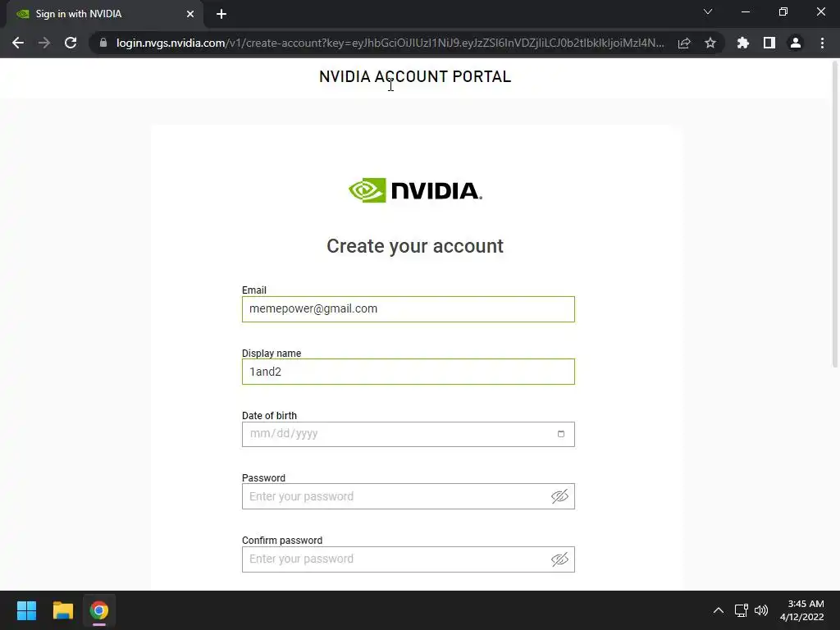Show hidden system tray icons
The height and width of the screenshot is (630, 840).
[x=719, y=610]
